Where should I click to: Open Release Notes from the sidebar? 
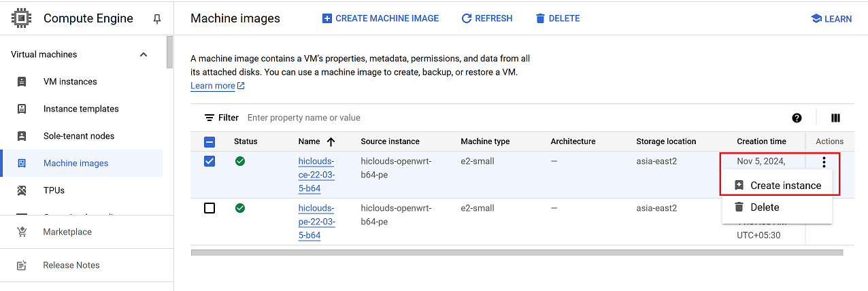click(x=71, y=265)
